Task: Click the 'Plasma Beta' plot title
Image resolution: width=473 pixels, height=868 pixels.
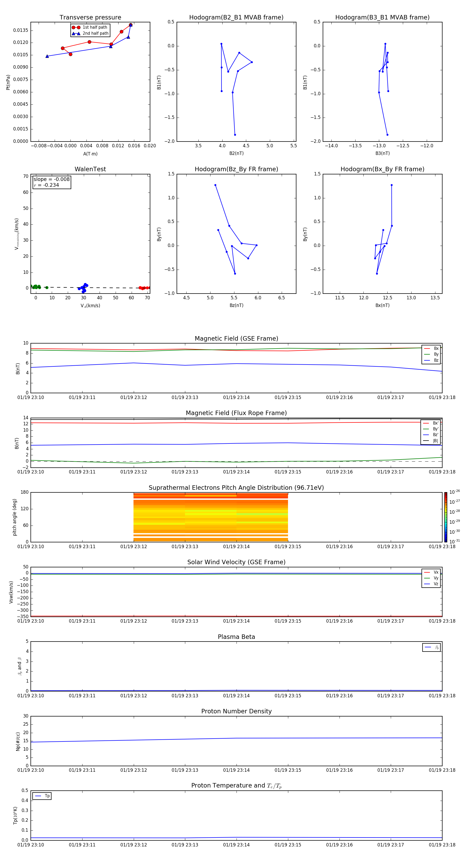Action: pyautogui.click(x=236, y=637)
